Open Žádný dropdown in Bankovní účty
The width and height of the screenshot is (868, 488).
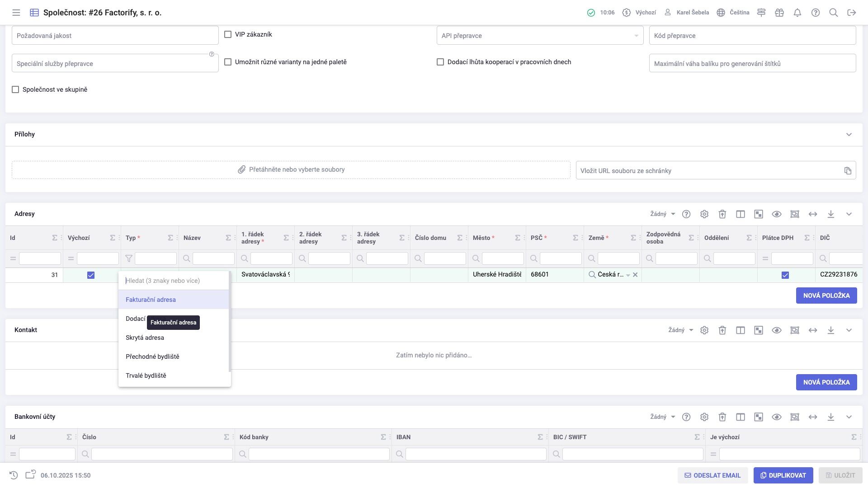[662, 417]
